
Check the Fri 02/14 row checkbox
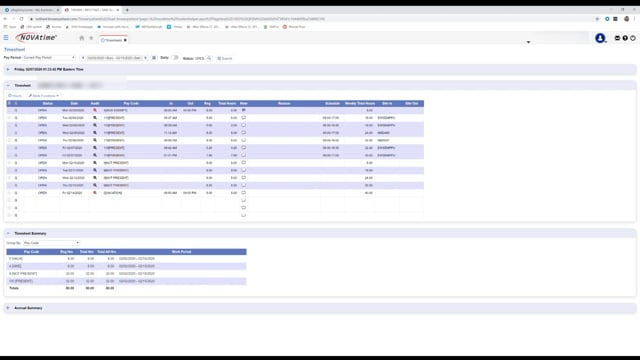tap(9, 193)
